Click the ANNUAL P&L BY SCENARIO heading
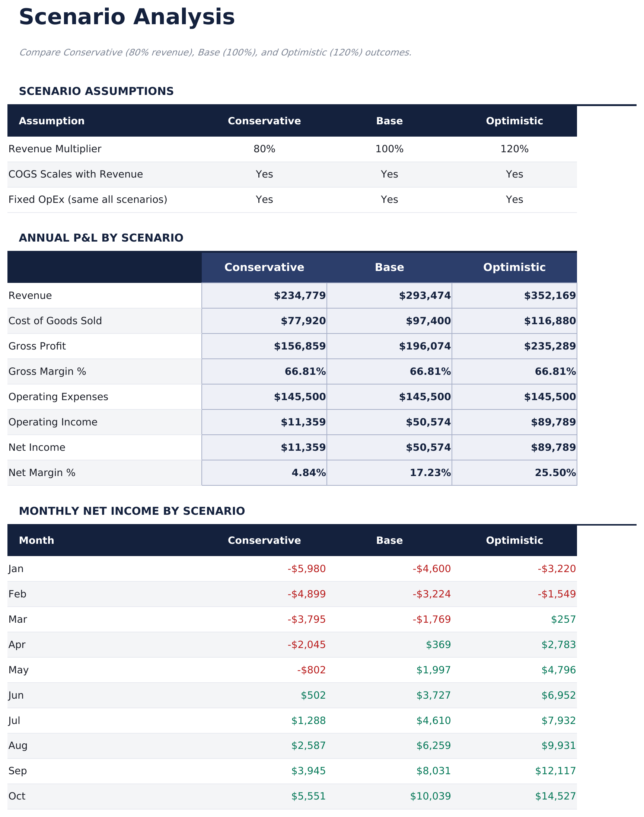 pos(101,238)
